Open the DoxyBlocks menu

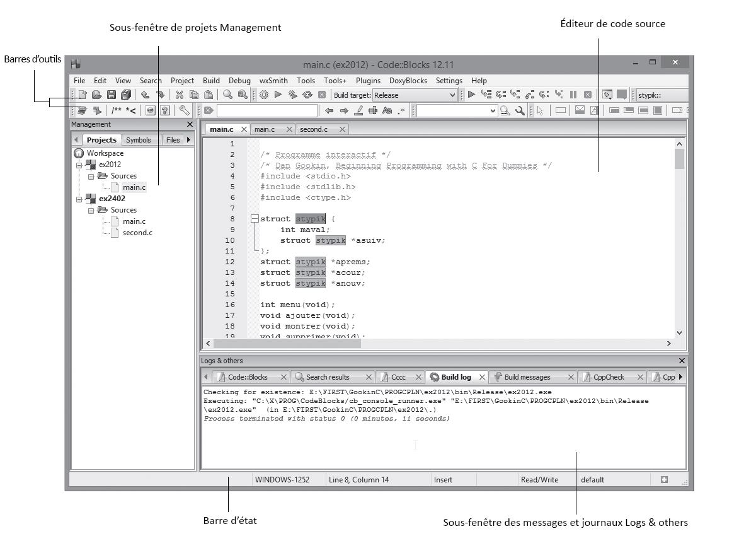click(x=408, y=81)
